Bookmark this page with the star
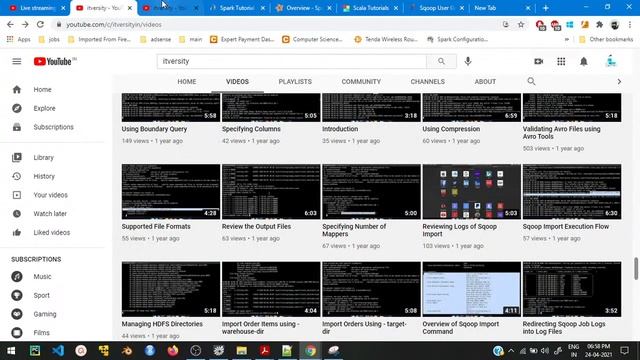Viewport: 640px width, 360px height. [x=521, y=24]
